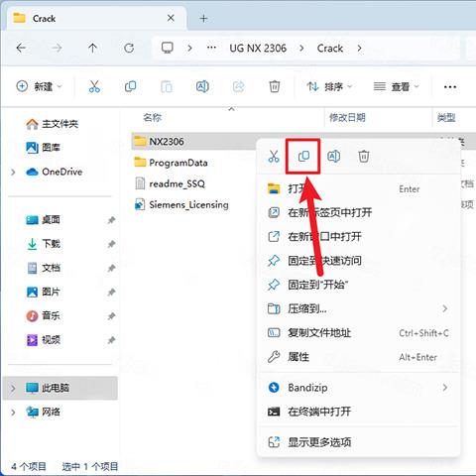Click the toolbar Cut scissors icon
The height and width of the screenshot is (476, 476).
tap(94, 86)
